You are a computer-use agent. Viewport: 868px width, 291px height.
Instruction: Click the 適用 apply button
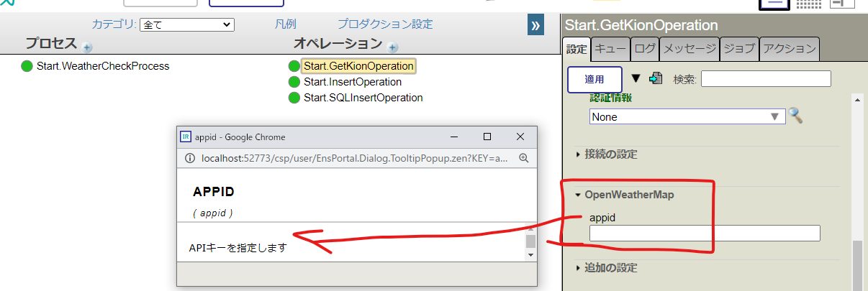coord(594,79)
